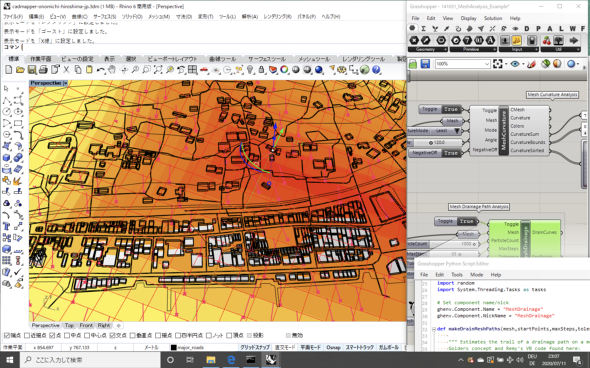Enable the 中点 osnap checkbox
The height and width of the screenshot is (368, 590).
coord(67,335)
